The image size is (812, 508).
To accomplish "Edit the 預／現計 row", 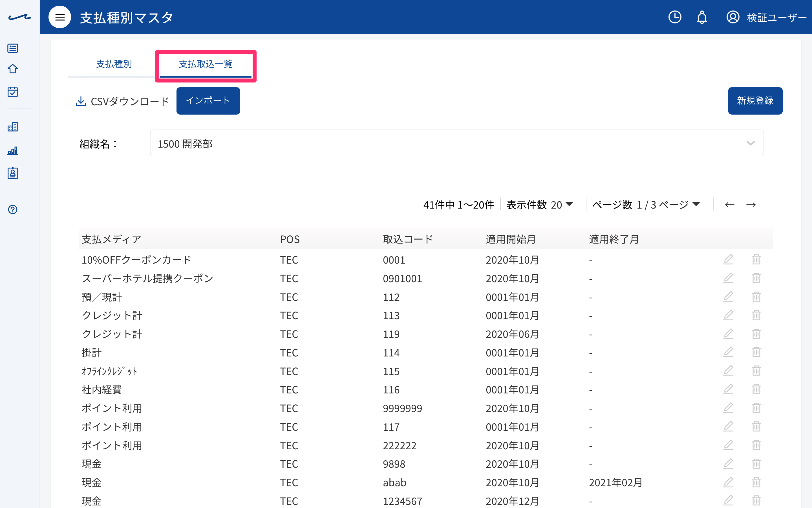I will 728,297.
